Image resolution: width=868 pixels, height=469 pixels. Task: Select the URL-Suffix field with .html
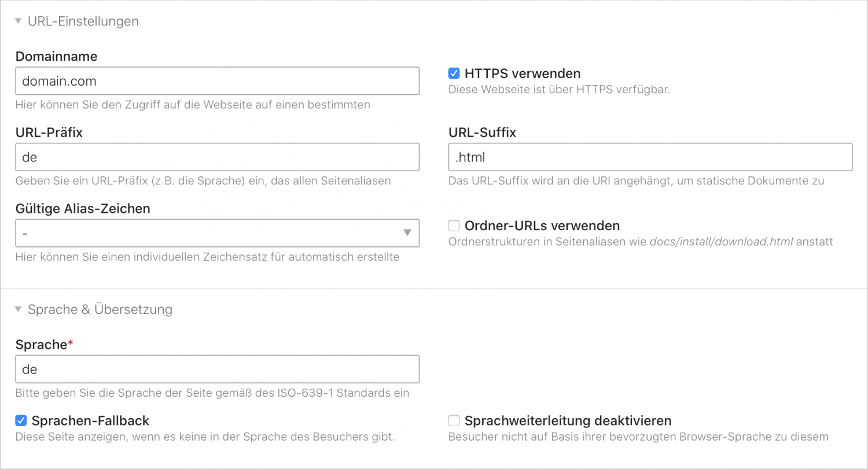[x=650, y=157]
